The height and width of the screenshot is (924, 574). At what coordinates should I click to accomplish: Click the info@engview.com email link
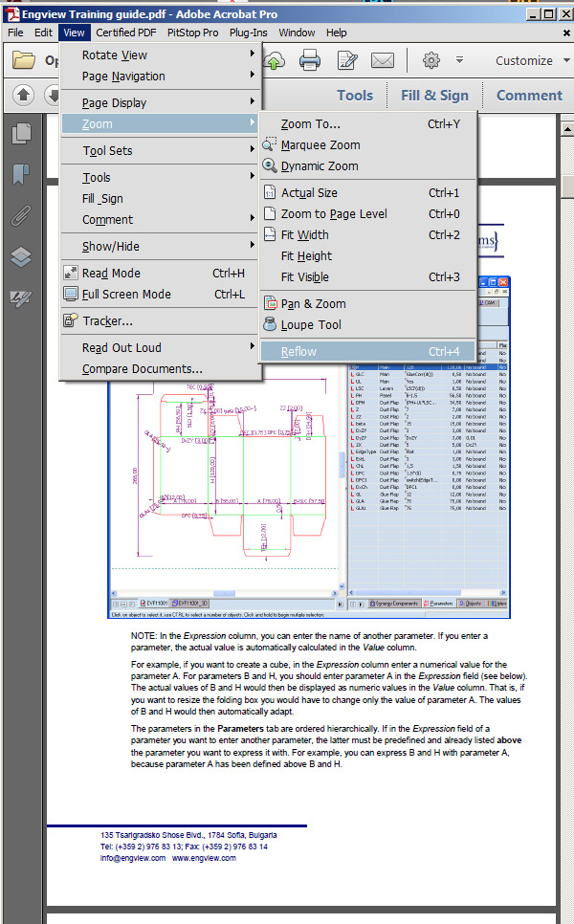pos(133,858)
